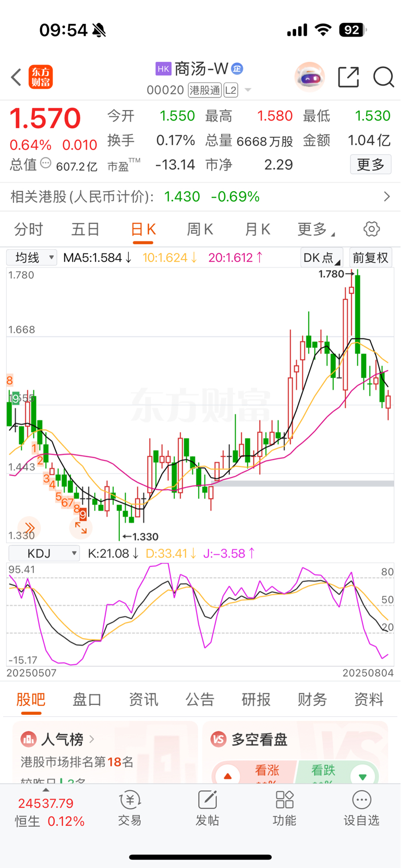Open the 公告 tab
The height and width of the screenshot is (868, 401).
coord(200,700)
